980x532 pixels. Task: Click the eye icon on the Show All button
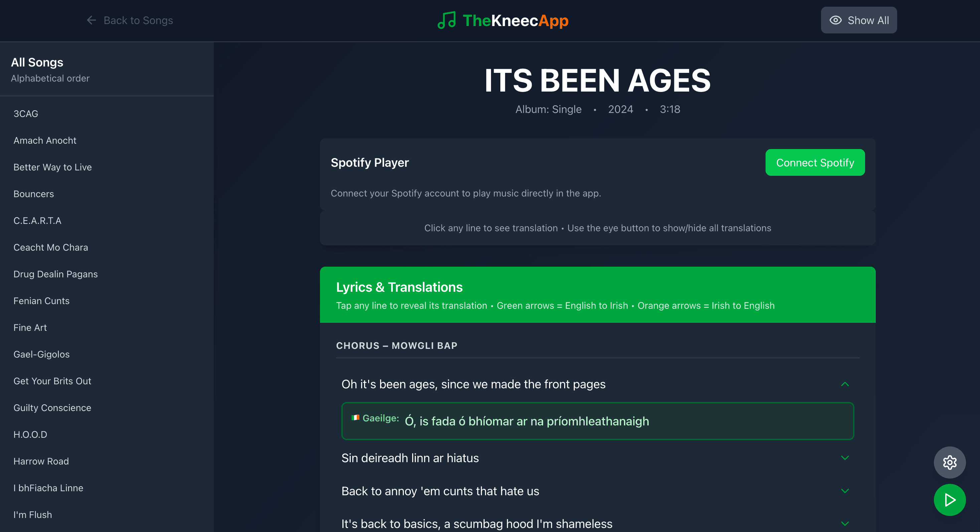tap(836, 20)
